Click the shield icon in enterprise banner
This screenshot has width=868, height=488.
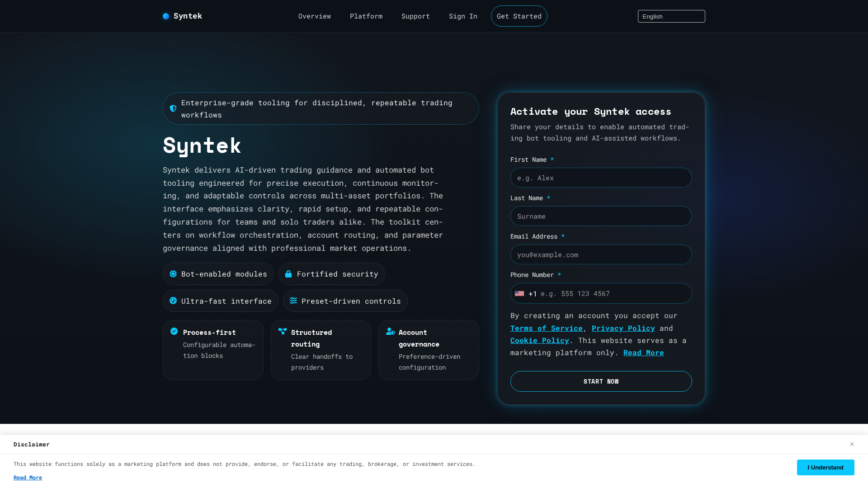point(173,108)
